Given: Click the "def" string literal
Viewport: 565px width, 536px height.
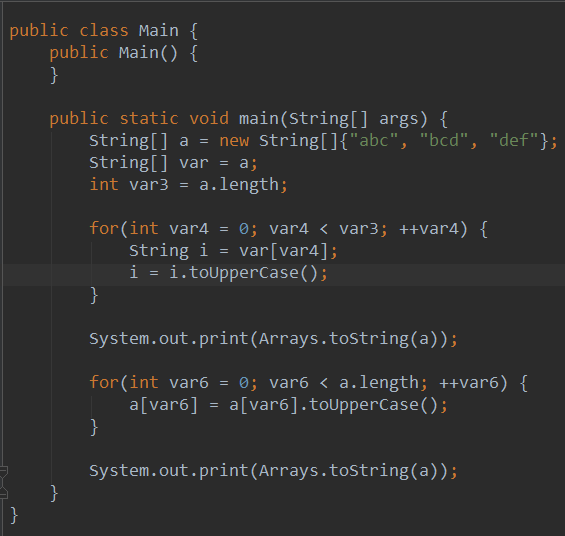Looking at the screenshot, I should pyautogui.click(x=514, y=140).
